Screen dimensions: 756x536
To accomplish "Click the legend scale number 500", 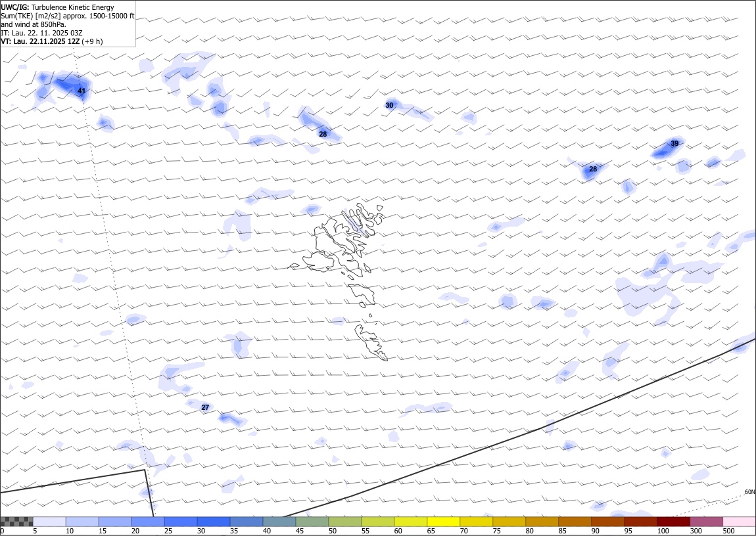I will 728,531.
